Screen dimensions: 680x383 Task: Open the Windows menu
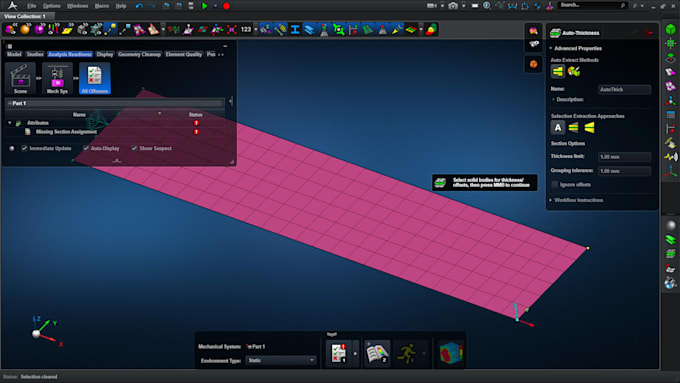pos(77,6)
